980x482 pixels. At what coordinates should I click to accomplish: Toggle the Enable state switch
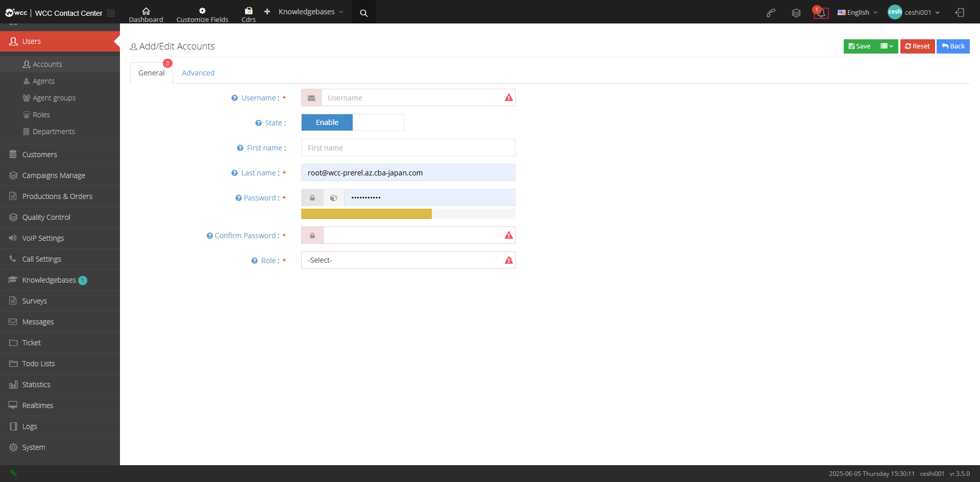click(x=353, y=122)
